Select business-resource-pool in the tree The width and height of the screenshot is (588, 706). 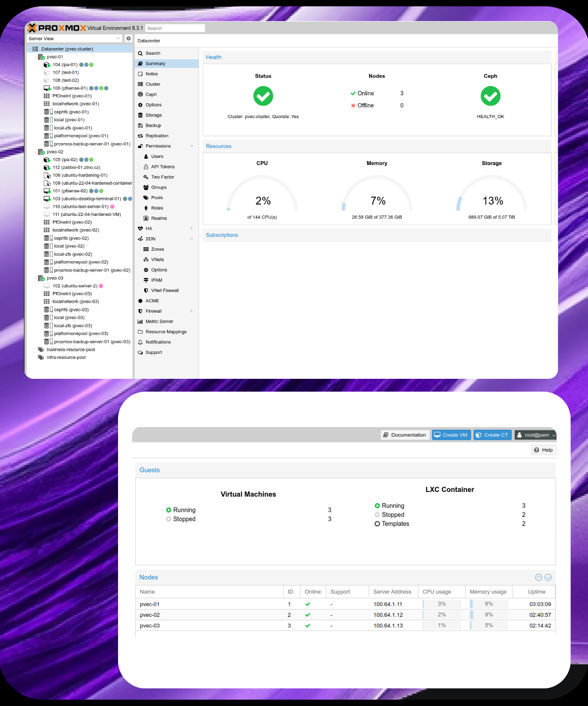click(x=71, y=349)
